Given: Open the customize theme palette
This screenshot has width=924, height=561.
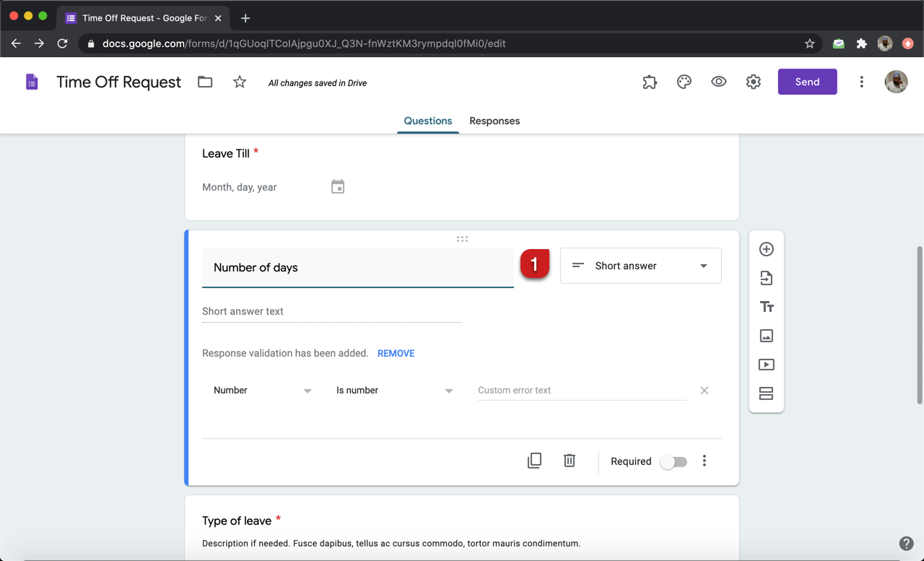Looking at the screenshot, I should click(684, 82).
